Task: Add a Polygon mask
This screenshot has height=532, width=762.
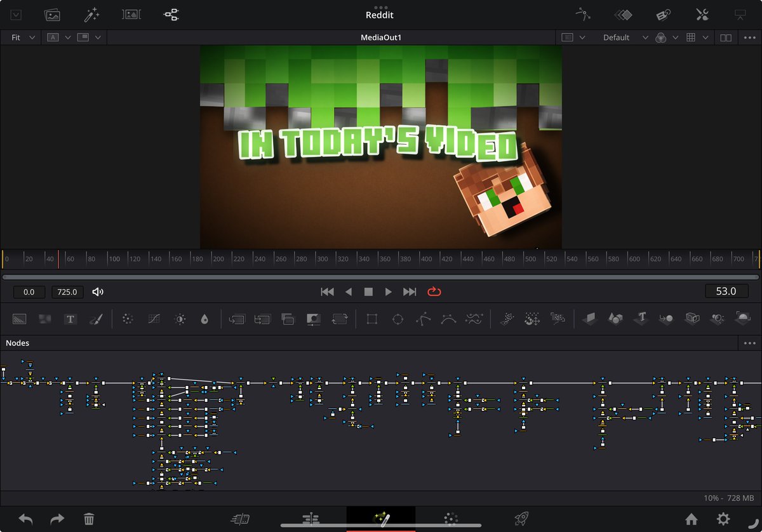Action: [x=424, y=319]
